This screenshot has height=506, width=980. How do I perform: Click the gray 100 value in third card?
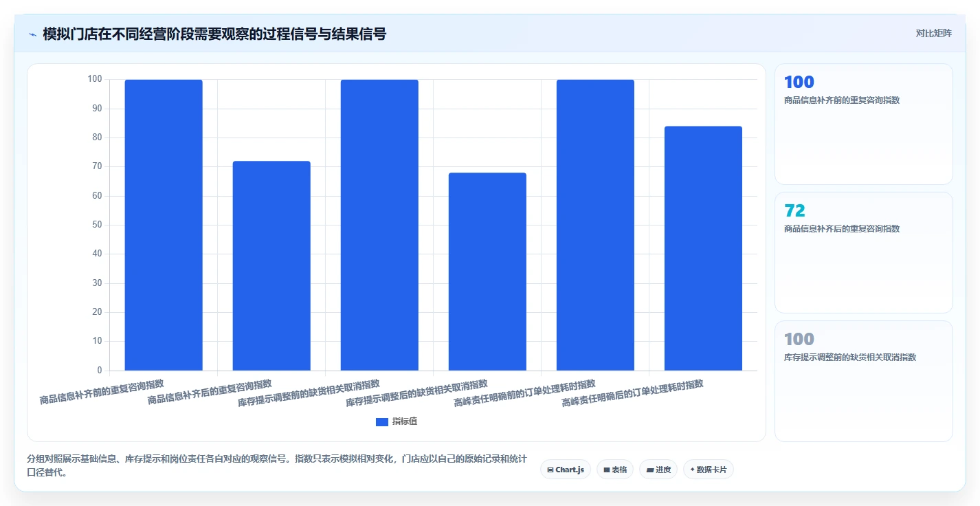click(x=799, y=339)
